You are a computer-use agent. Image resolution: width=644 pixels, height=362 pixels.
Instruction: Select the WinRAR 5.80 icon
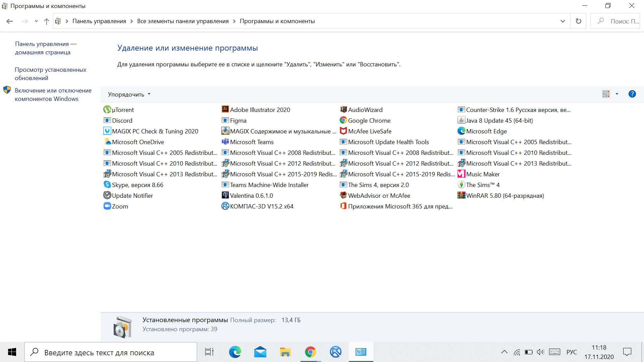click(461, 195)
